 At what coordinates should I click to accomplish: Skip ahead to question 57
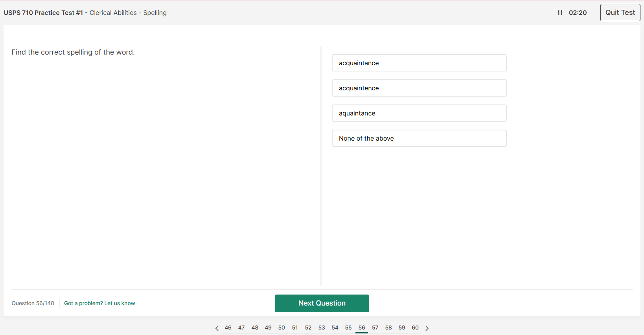pyautogui.click(x=375, y=328)
